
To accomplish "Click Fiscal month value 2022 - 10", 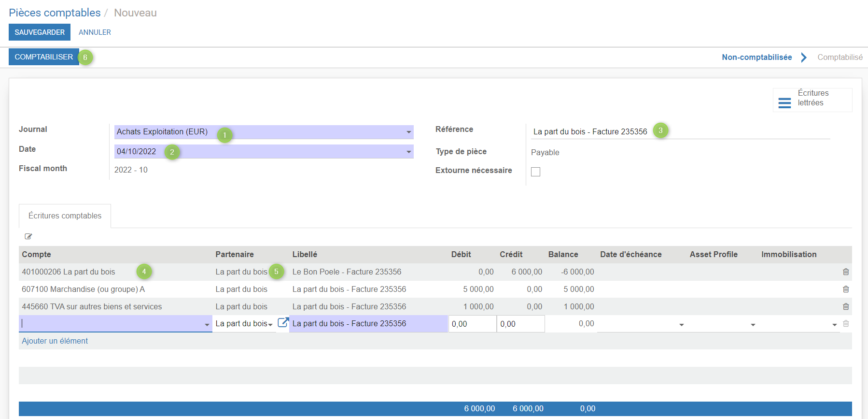I will coord(131,170).
